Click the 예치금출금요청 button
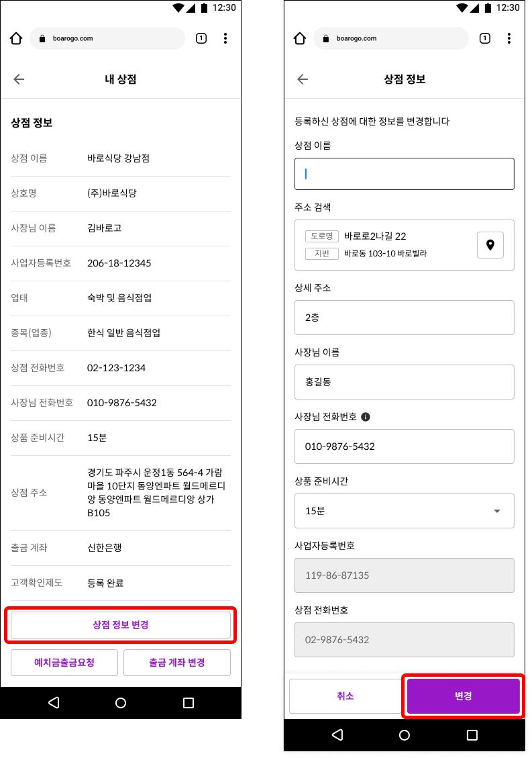Image resolution: width=532 pixels, height=758 pixels. [x=64, y=662]
